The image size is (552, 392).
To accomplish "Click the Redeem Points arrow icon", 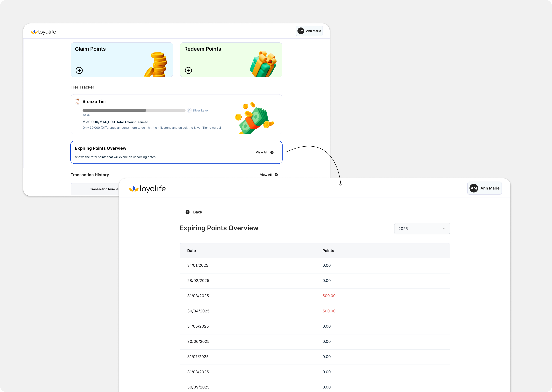I will click(x=188, y=70).
